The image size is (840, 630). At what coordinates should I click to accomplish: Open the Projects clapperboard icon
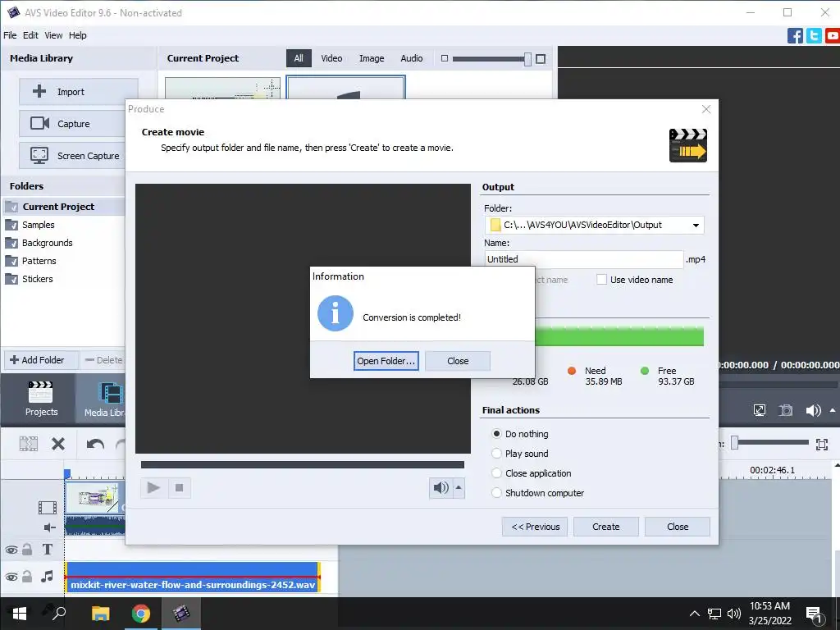41,393
